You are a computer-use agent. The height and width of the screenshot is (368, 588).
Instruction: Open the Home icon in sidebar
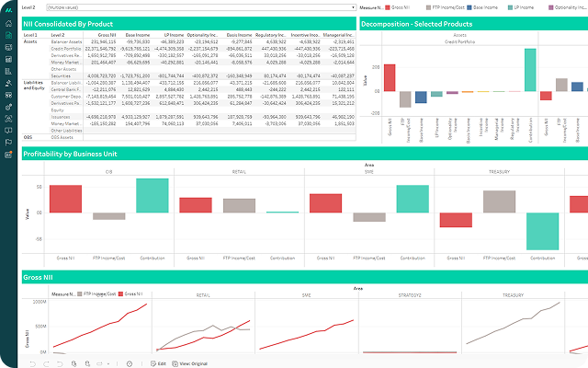[x=8, y=23]
